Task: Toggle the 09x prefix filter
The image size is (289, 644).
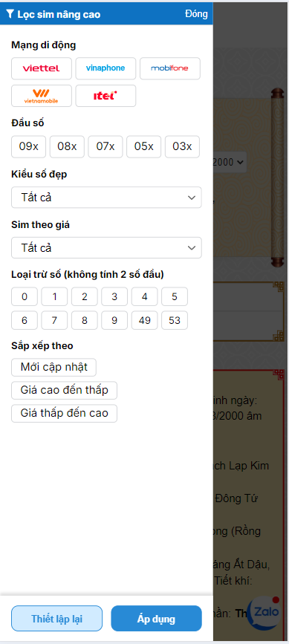Action: click(x=29, y=146)
